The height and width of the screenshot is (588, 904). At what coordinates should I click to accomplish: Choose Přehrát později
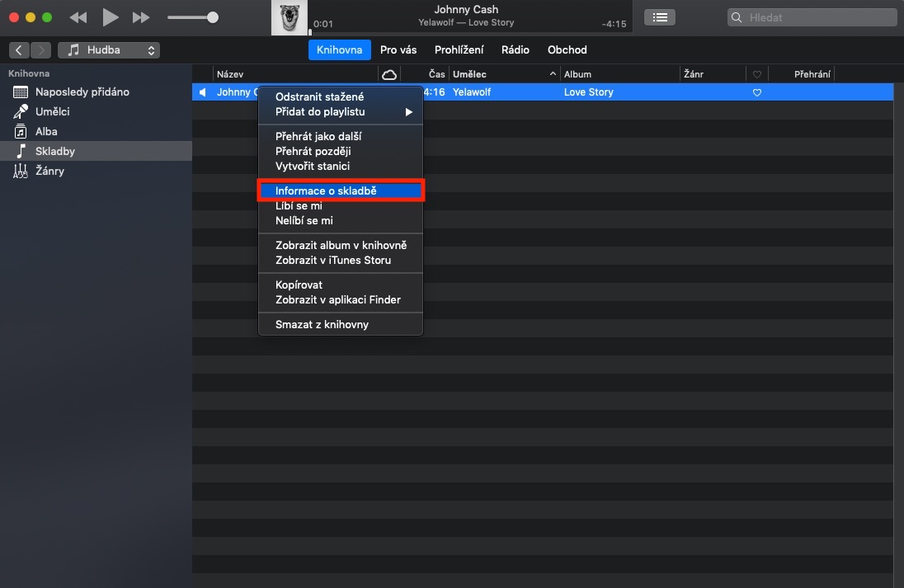tap(341, 151)
